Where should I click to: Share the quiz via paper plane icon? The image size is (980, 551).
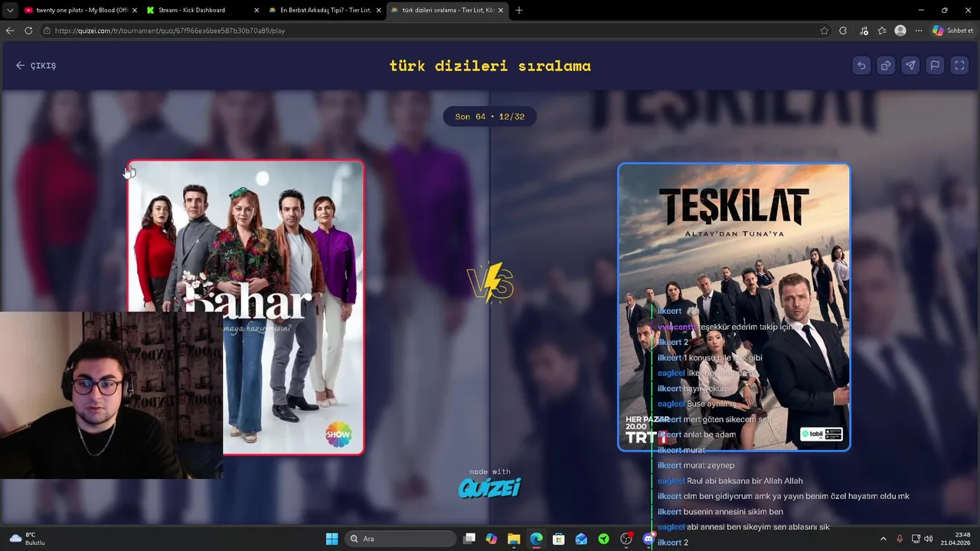click(910, 66)
